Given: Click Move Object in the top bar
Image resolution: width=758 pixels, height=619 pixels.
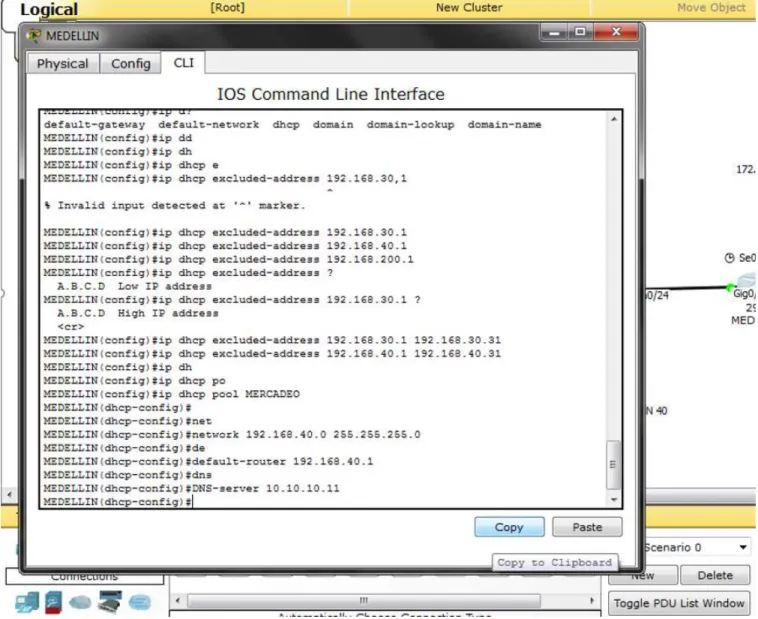Looking at the screenshot, I should click(x=711, y=8).
